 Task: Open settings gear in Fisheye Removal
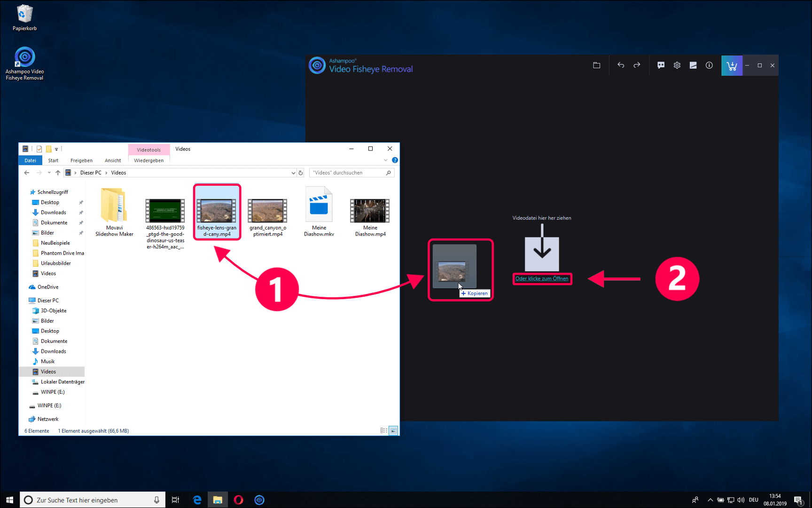pos(677,65)
